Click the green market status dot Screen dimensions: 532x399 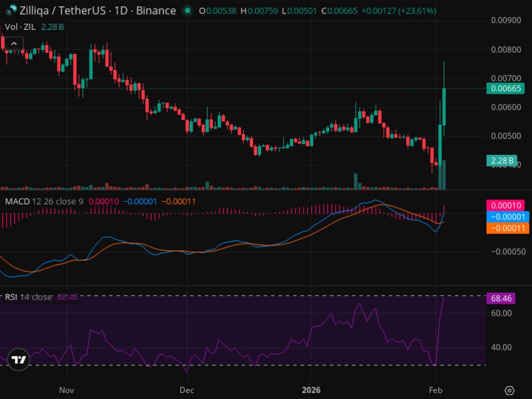click(187, 11)
